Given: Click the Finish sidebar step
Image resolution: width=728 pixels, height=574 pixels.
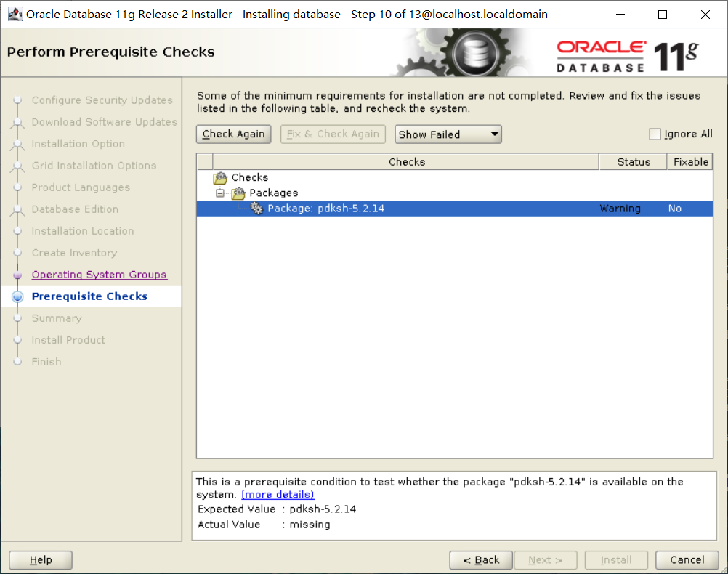Looking at the screenshot, I should (46, 363).
